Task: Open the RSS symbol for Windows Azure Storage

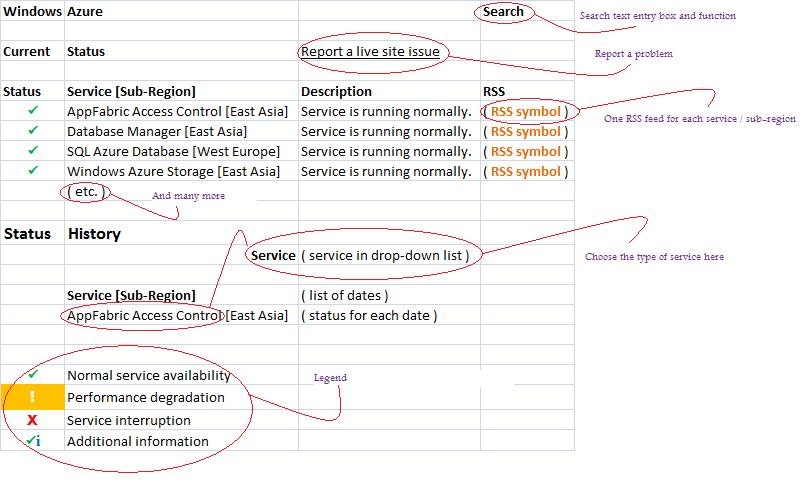Action: 525,172
